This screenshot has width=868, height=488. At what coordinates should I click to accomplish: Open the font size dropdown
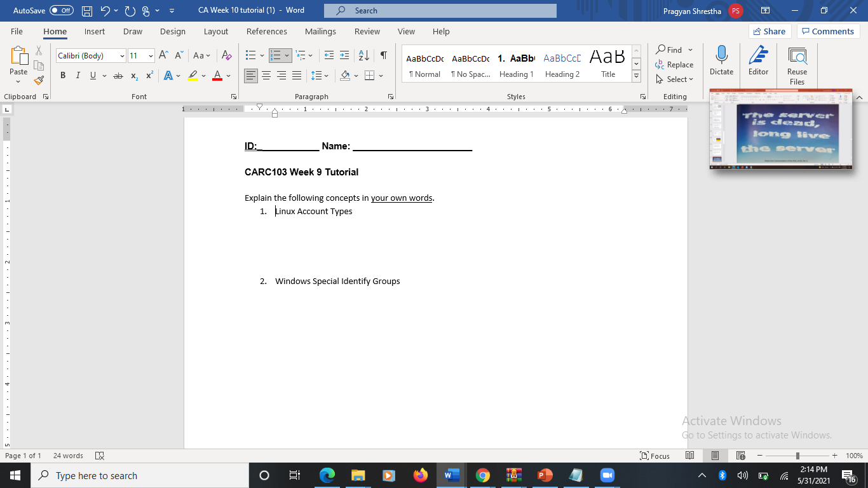click(151, 56)
